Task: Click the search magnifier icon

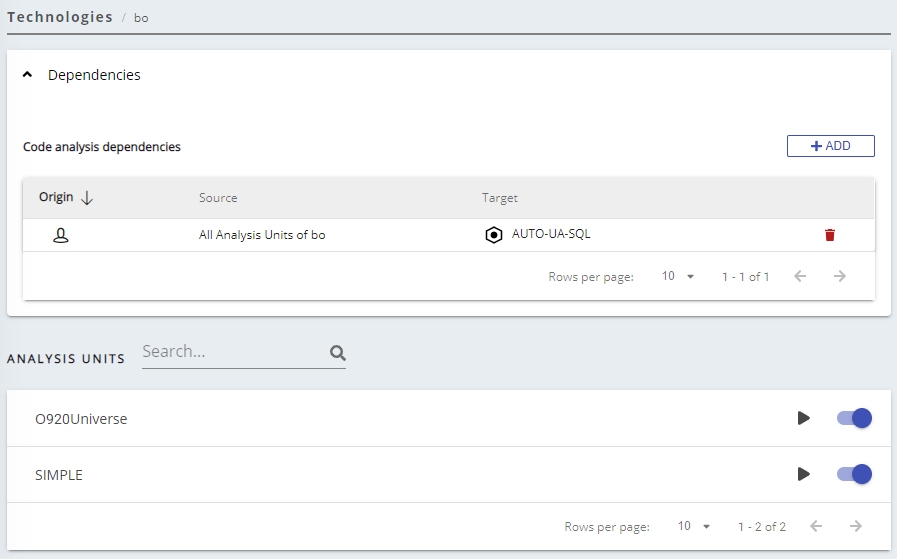Action: [x=337, y=353]
